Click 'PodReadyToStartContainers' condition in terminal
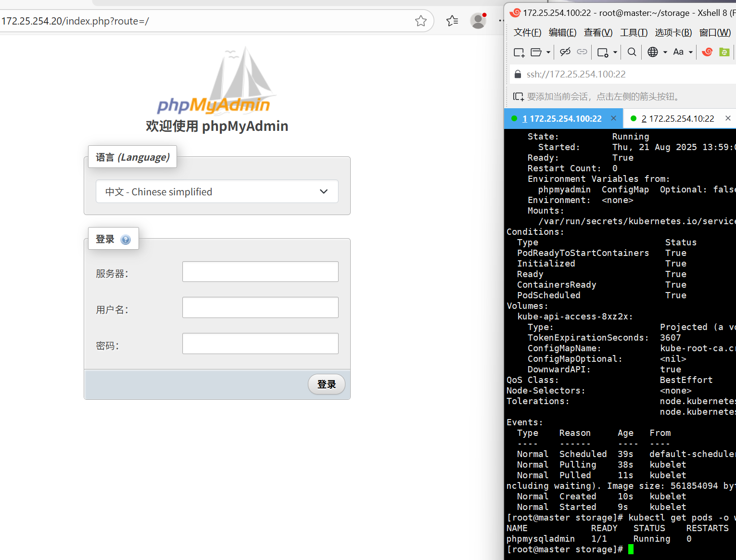 (583, 253)
